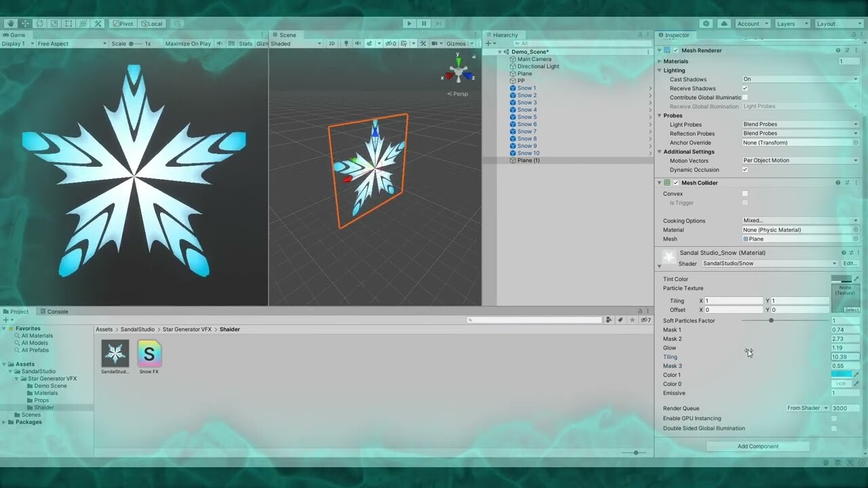Open the Shader dropdown for SandalStudio/Snow

(766, 263)
